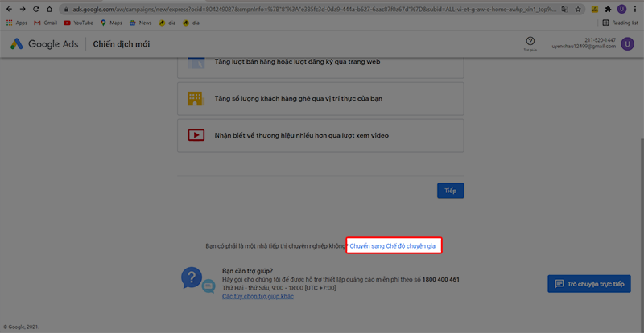Select the physical store visits goal option
The image size is (644, 333).
coord(320,98)
